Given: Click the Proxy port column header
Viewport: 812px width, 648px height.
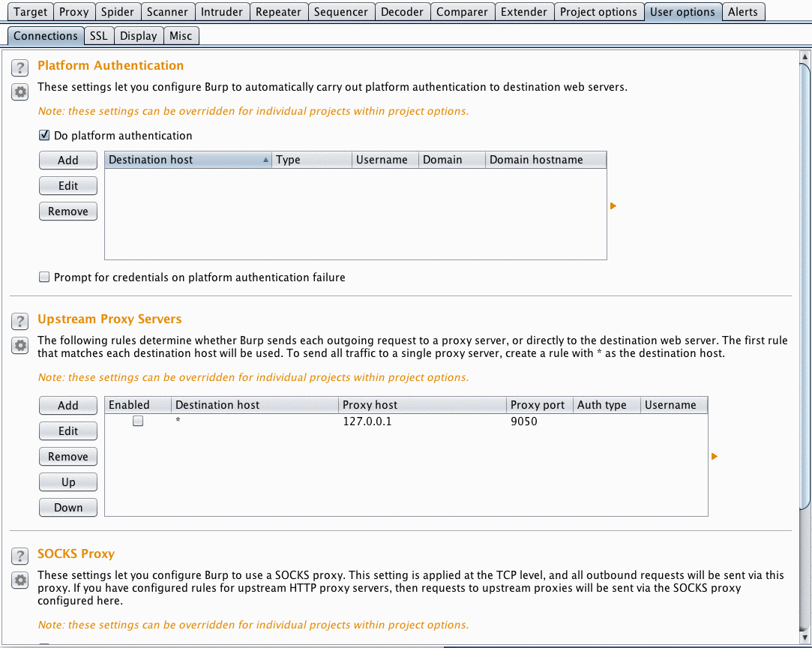Looking at the screenshot, I should click(540, 405).
